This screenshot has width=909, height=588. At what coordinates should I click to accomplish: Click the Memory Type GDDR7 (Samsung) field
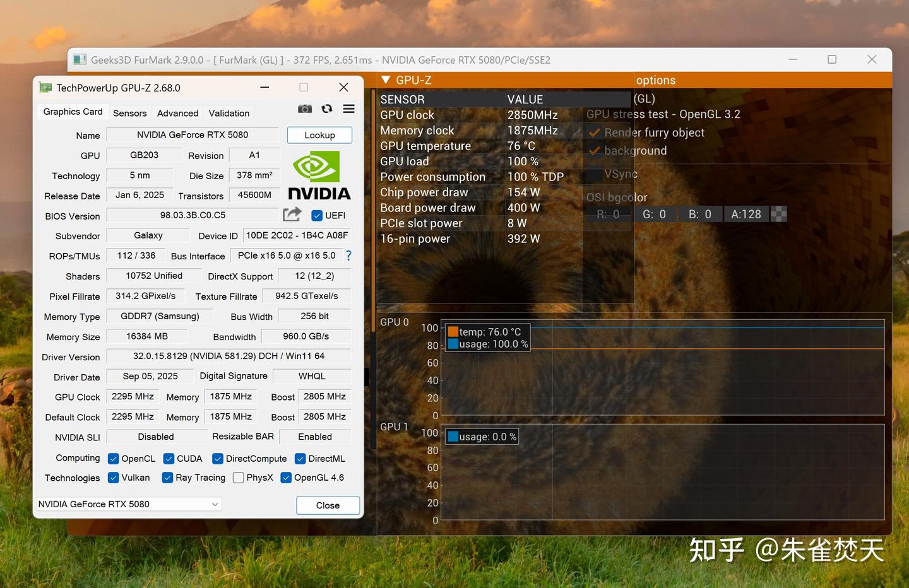pos(160,316)
